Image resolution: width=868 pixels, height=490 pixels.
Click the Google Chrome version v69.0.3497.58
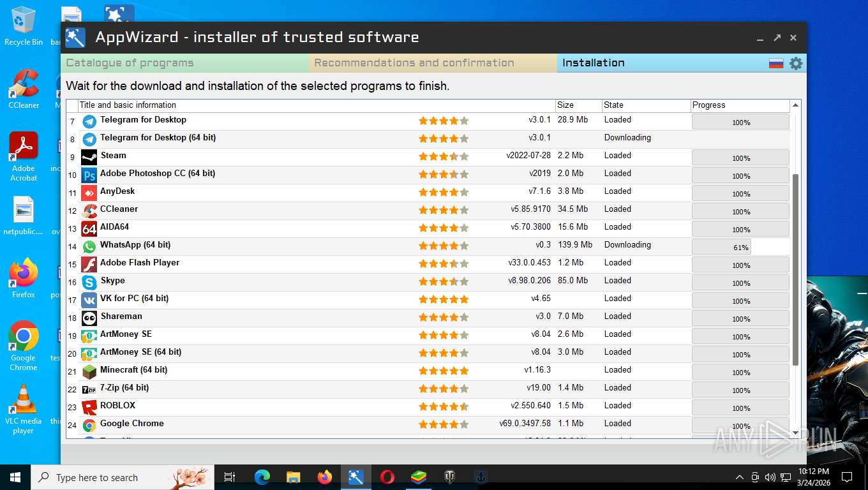pyautogui.click(x=525, y=424)
